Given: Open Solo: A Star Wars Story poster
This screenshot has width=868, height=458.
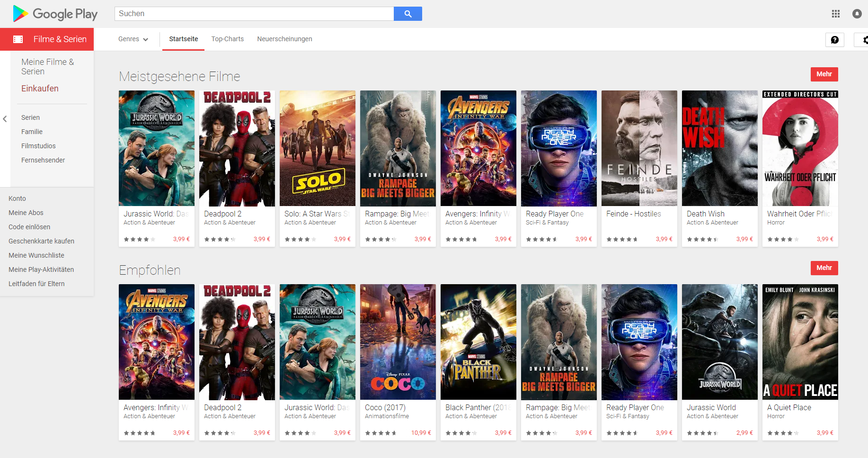Looking at the screenshot, I should point(318,148).
